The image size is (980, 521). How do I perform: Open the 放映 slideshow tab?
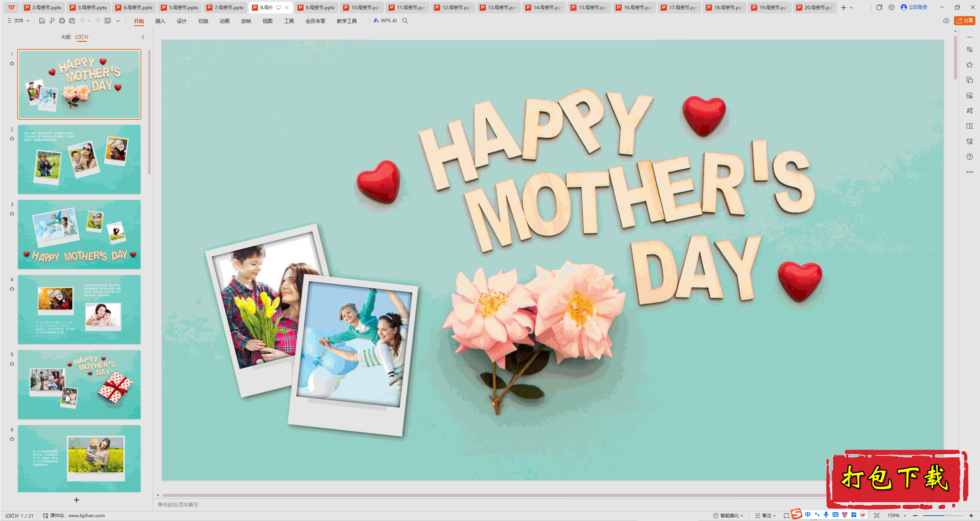click(x=246, y=21)
